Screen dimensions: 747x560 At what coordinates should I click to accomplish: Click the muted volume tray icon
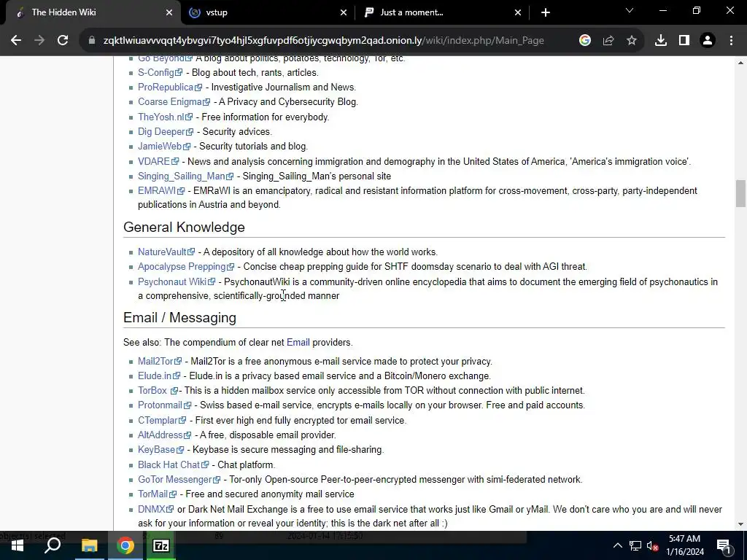pos(653,545)
